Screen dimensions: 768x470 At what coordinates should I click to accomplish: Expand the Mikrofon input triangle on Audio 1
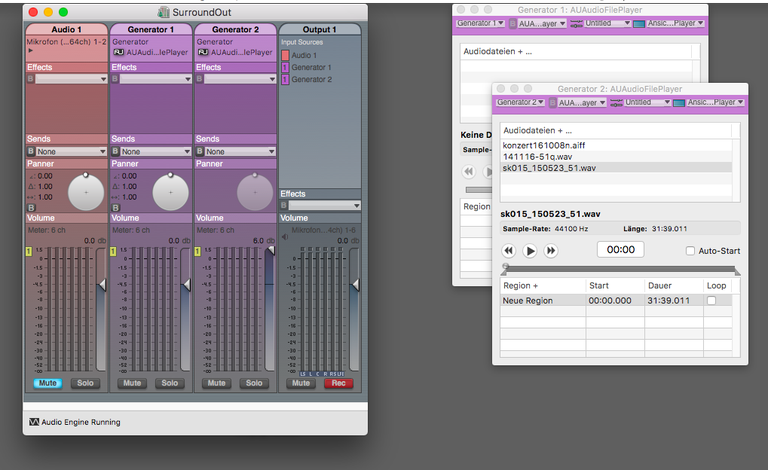(30, 50)
